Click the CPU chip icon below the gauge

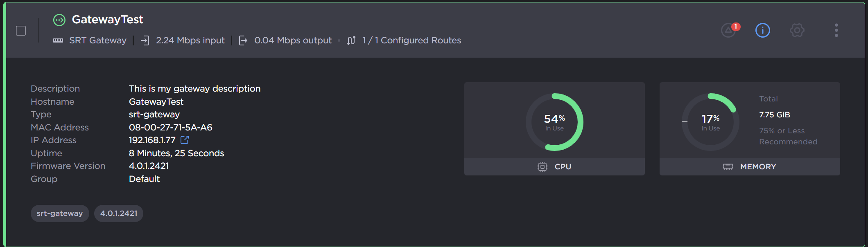click(542, 166)
